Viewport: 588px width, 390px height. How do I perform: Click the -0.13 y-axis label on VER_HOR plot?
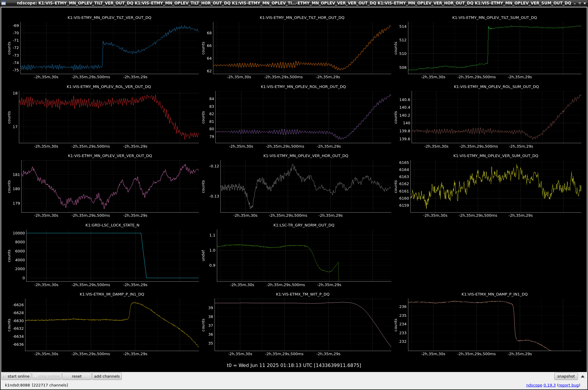[x=214, y=196]
